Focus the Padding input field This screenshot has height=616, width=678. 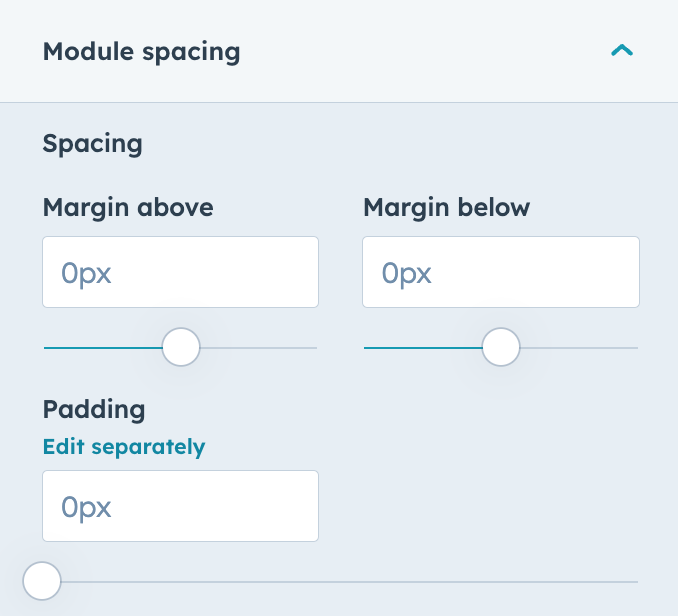180,506
